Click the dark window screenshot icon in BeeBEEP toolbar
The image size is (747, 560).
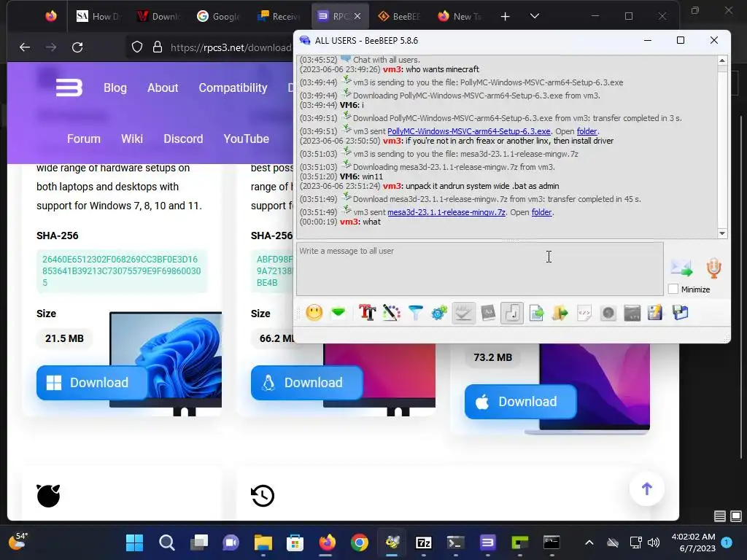click(632, 313)
